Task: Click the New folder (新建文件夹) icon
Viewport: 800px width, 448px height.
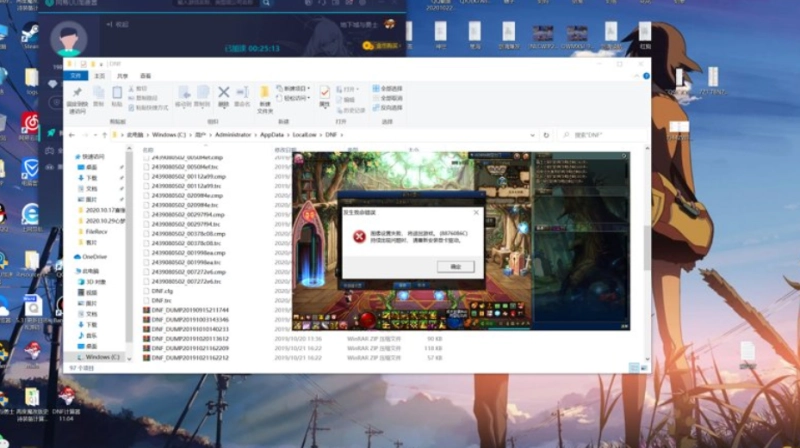Action: point(265,92)
